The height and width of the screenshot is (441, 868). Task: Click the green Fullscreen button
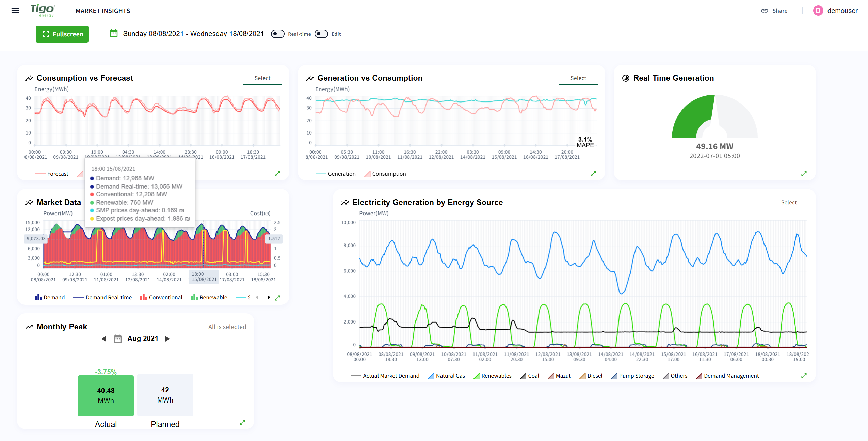coord(62,34)
